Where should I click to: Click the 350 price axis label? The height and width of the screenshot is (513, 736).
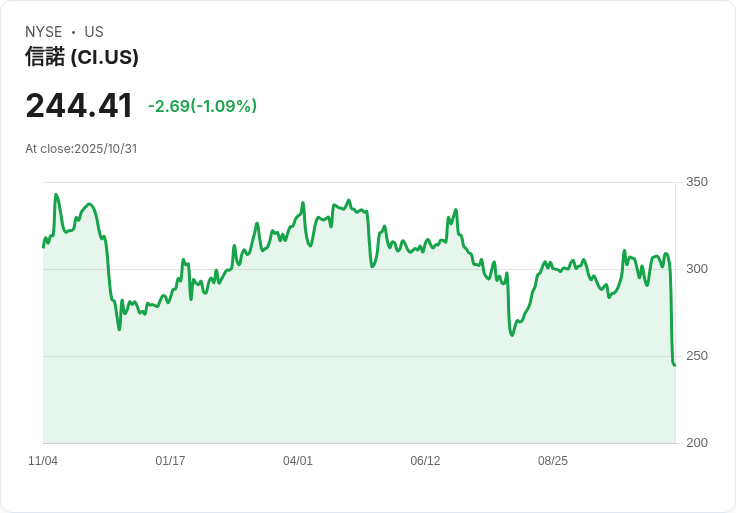[697, 182]
